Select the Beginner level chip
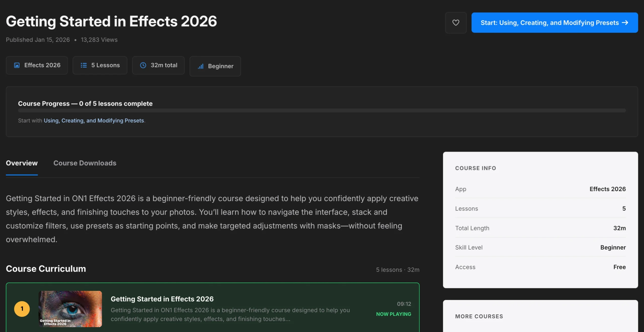This screenshot has width=644, height=332. [x=215, y=66]
